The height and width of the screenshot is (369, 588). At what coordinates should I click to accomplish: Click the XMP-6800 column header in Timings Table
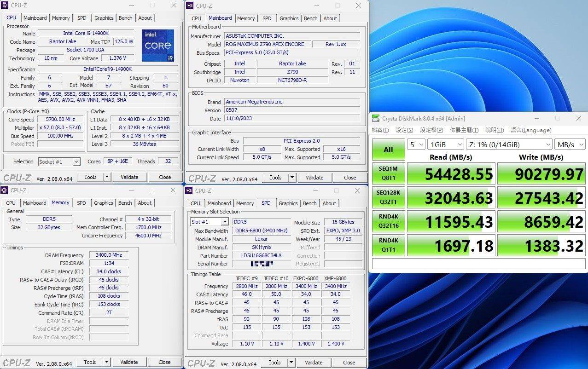[x=336, y=278]
